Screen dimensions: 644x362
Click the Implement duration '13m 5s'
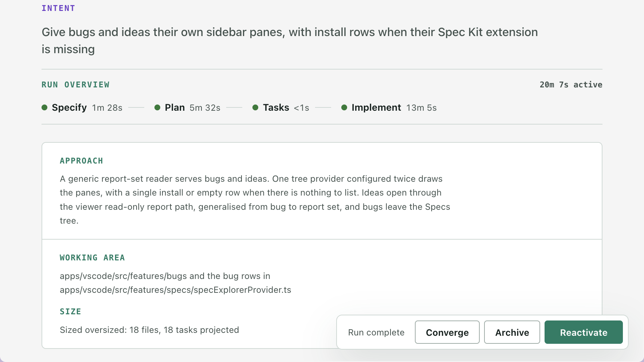(x=421, y=108)
